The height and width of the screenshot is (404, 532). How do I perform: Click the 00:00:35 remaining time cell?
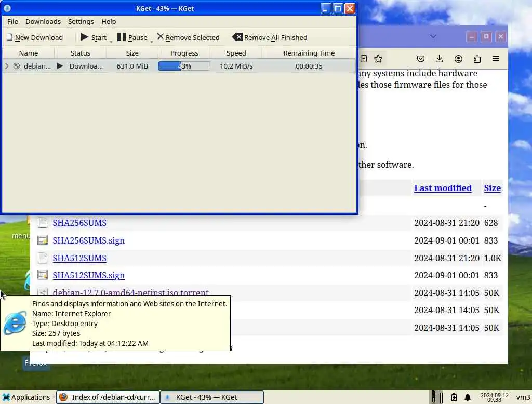309,66
